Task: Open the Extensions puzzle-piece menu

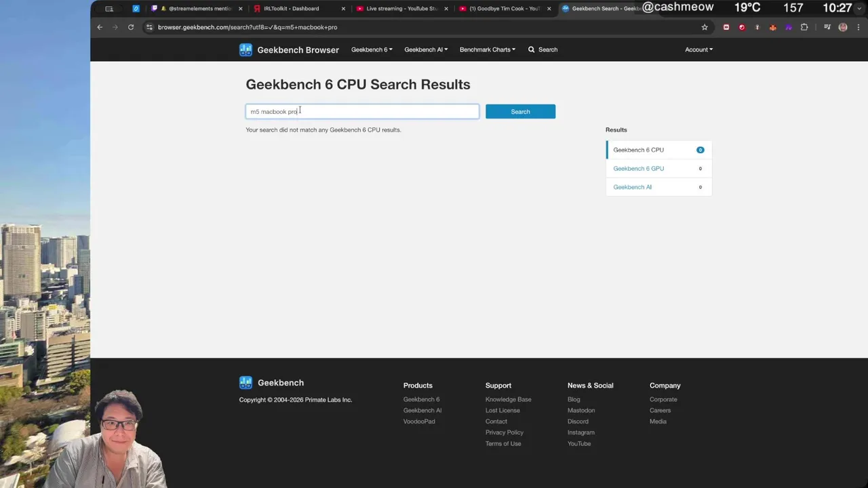Action: click(804, 27)
